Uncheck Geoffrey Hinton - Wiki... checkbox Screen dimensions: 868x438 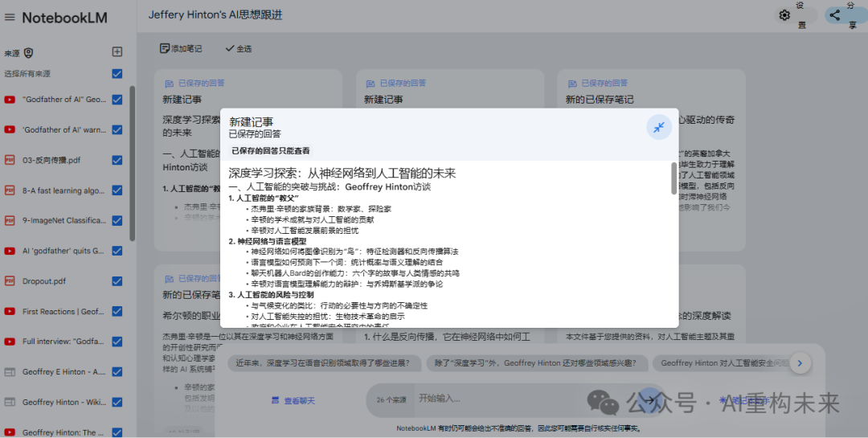(x=117, y=402)
